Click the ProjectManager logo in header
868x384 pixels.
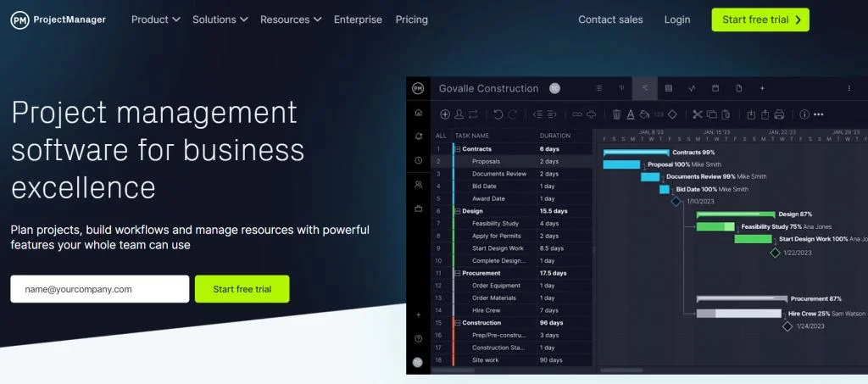coord(58,19)
